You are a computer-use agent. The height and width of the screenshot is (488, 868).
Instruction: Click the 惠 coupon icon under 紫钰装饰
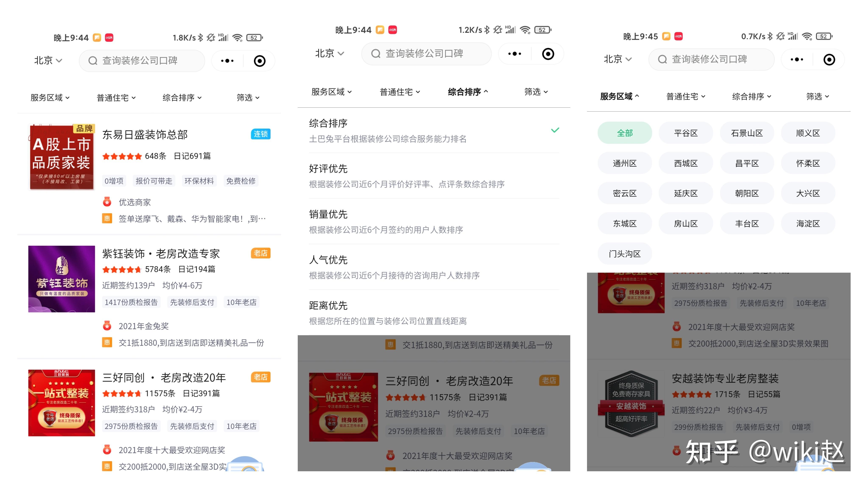tap(107, 343)
